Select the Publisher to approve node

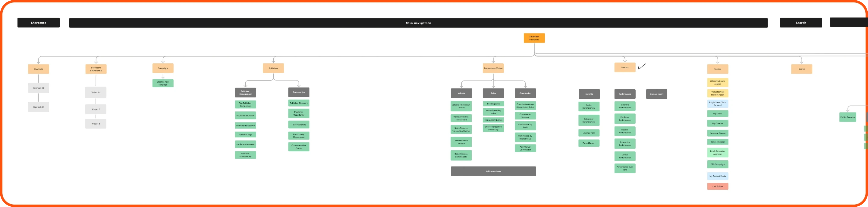245,126
